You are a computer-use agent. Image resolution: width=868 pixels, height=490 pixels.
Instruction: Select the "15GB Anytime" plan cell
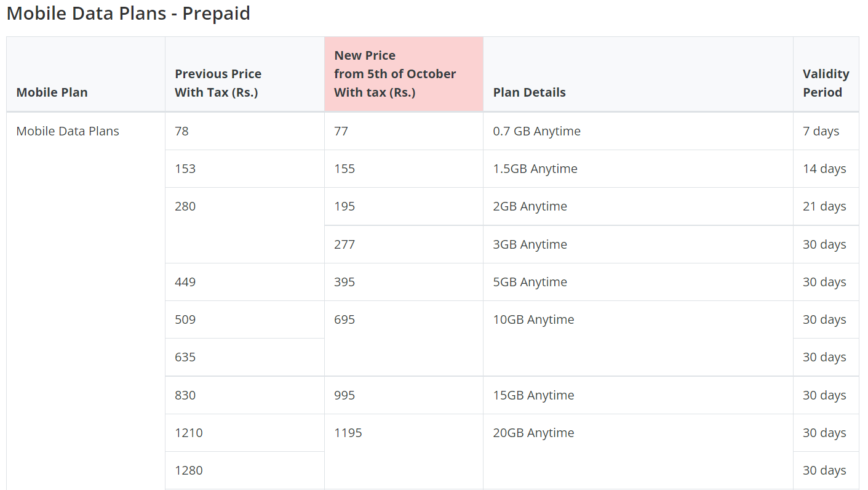(x=533, y=395)
